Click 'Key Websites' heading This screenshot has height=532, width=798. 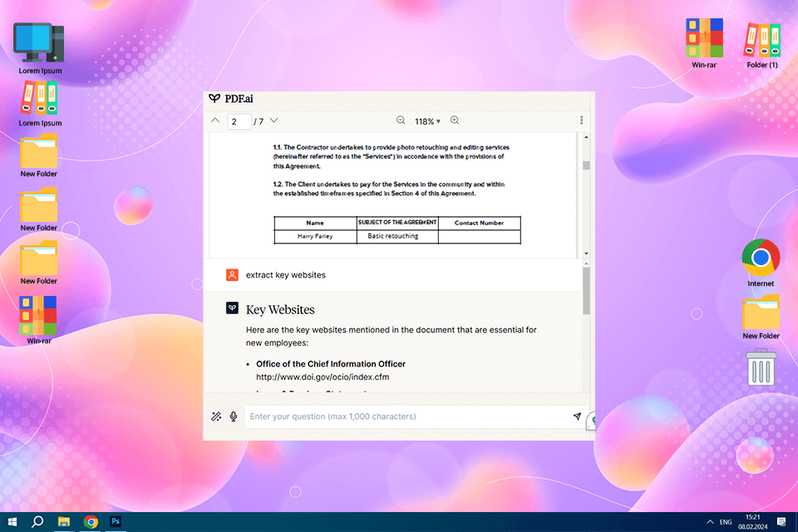pos(280,309)
